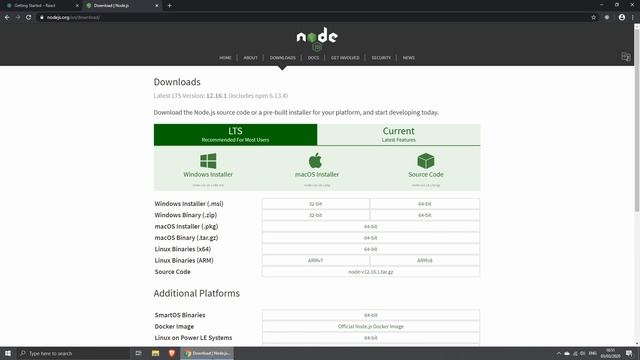Click the Source Code text link
Screen dimensions: 640x360
coord(426,174)
